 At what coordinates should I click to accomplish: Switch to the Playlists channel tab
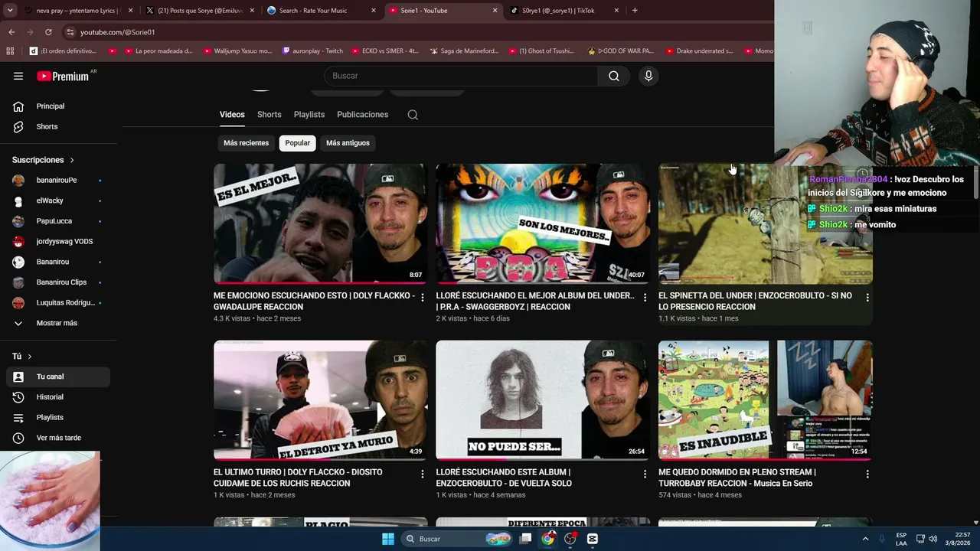309,115
